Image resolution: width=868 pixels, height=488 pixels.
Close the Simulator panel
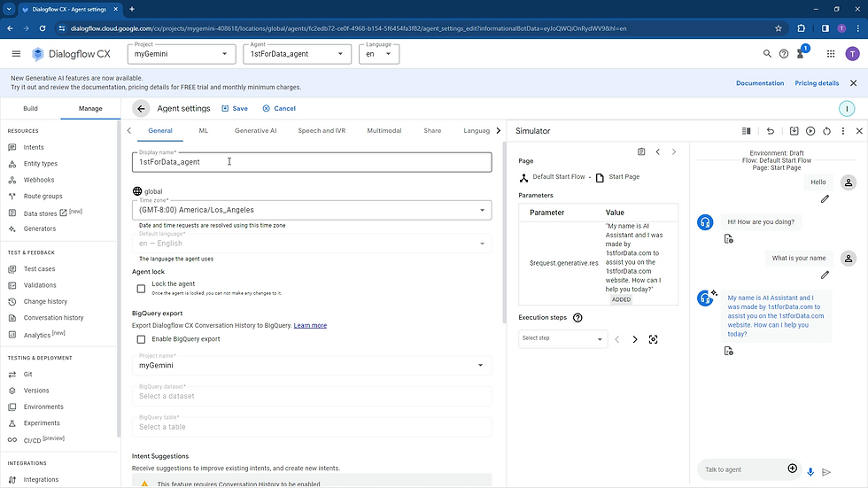click(x=859, y=131)
